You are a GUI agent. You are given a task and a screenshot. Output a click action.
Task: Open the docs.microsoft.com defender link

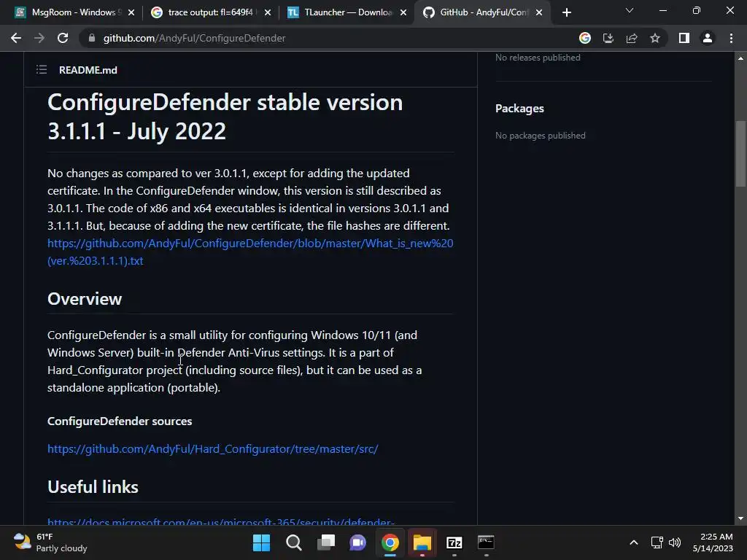point(220,521)
